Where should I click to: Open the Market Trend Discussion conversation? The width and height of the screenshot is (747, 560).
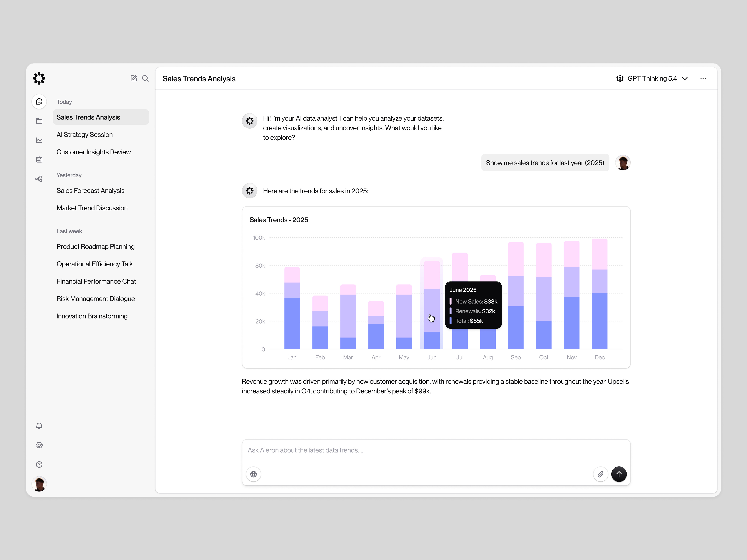(92, 208)
